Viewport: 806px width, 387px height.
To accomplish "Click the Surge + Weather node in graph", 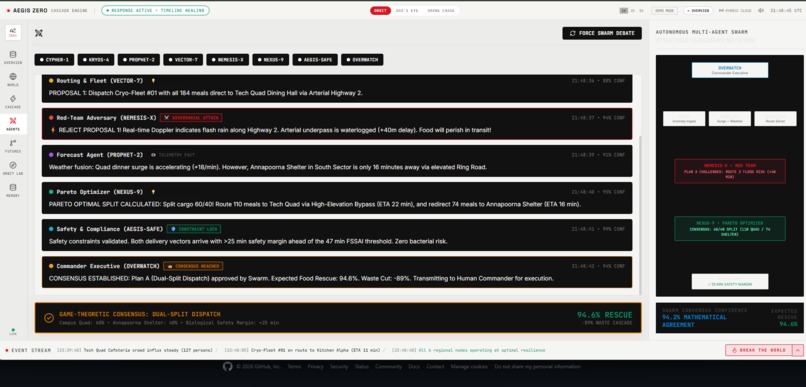I will [x=730, y=119].
